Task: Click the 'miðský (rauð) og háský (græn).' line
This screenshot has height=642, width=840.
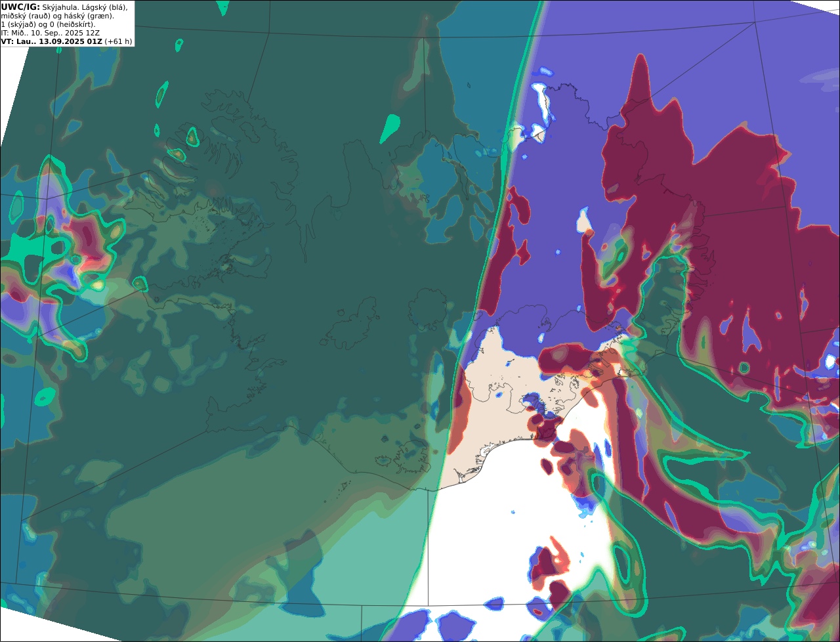Action: coord(58,16)
